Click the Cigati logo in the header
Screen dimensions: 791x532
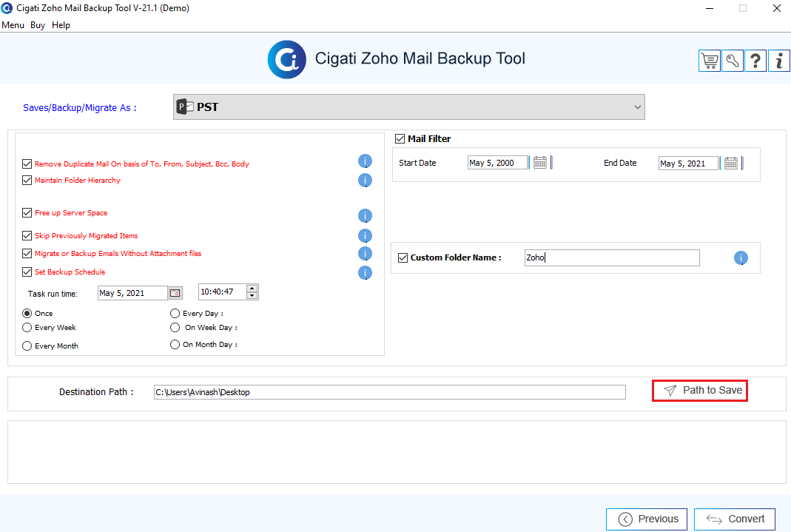click(x=286, y=59)
